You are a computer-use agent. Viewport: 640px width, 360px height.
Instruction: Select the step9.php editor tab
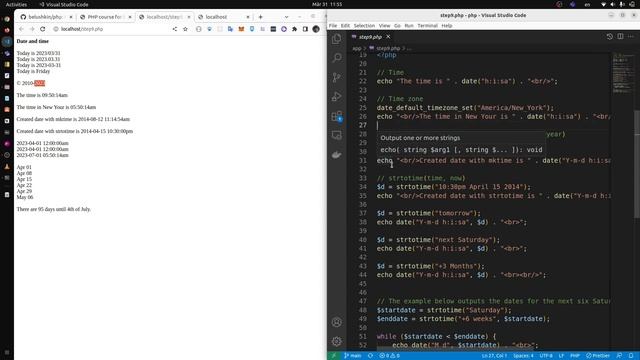pos(371,37)
